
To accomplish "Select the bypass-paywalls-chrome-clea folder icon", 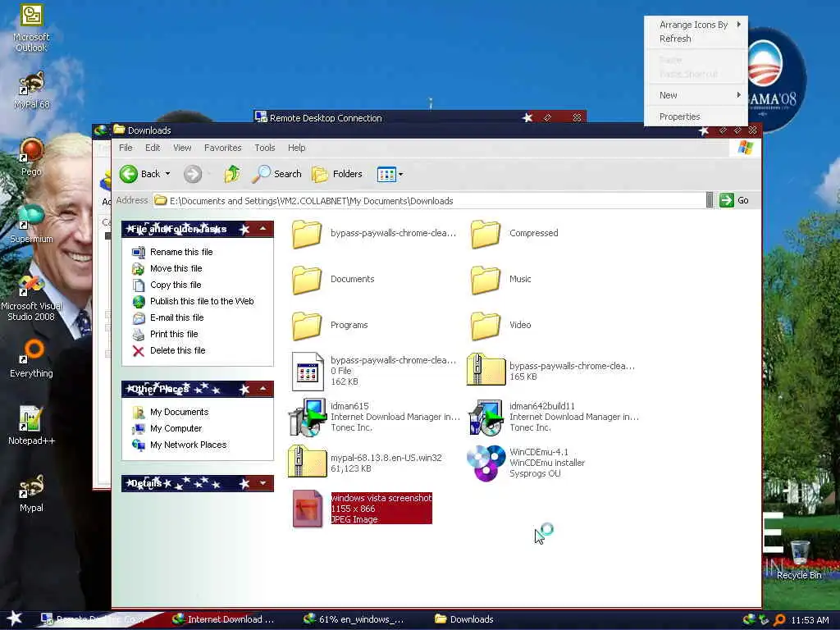I will (x=307, y=234).
